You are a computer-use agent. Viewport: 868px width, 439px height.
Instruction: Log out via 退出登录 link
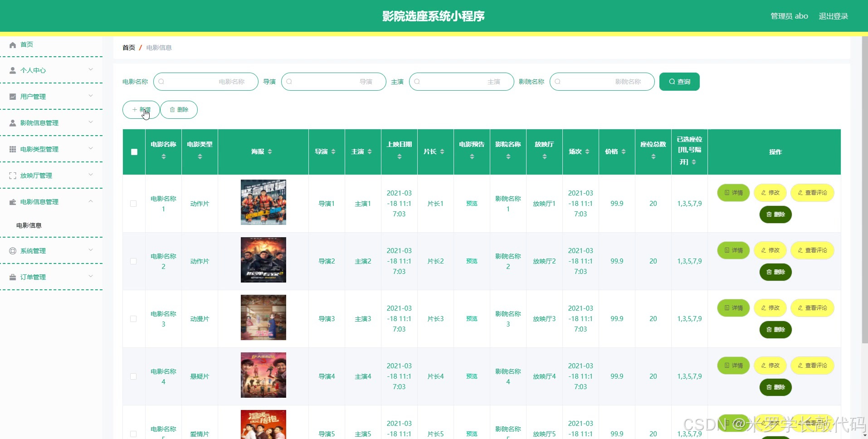pyautogui.click(x=833, y=16)
